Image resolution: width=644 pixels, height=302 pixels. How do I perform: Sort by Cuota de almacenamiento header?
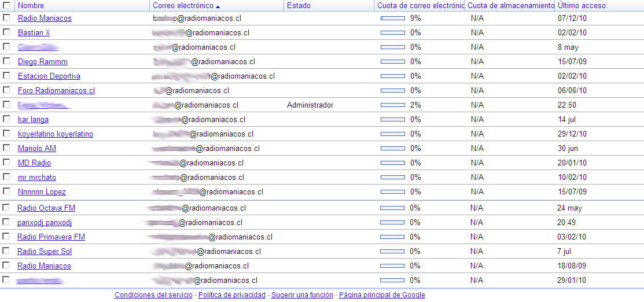tap(511, 6)
